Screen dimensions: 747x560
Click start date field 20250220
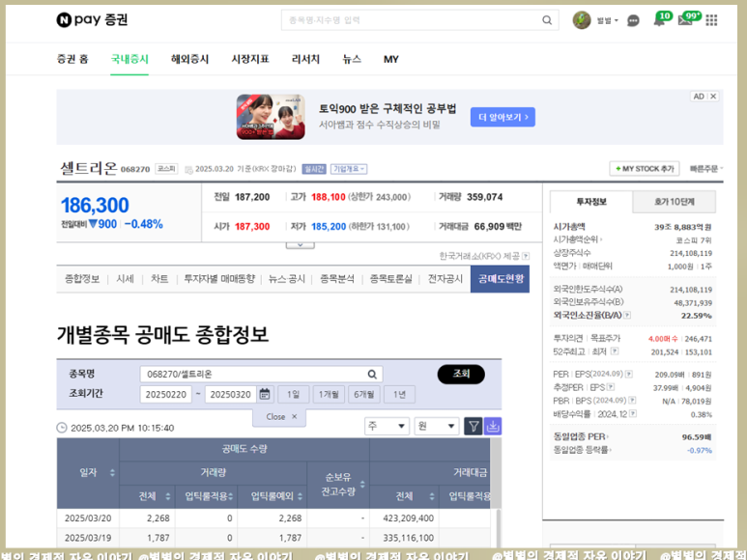coord(166,395)
